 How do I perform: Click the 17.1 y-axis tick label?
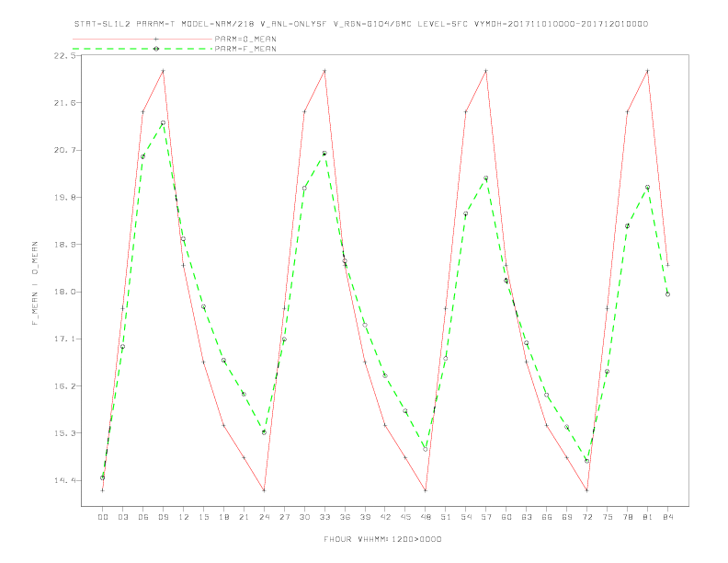click(64, 339)
